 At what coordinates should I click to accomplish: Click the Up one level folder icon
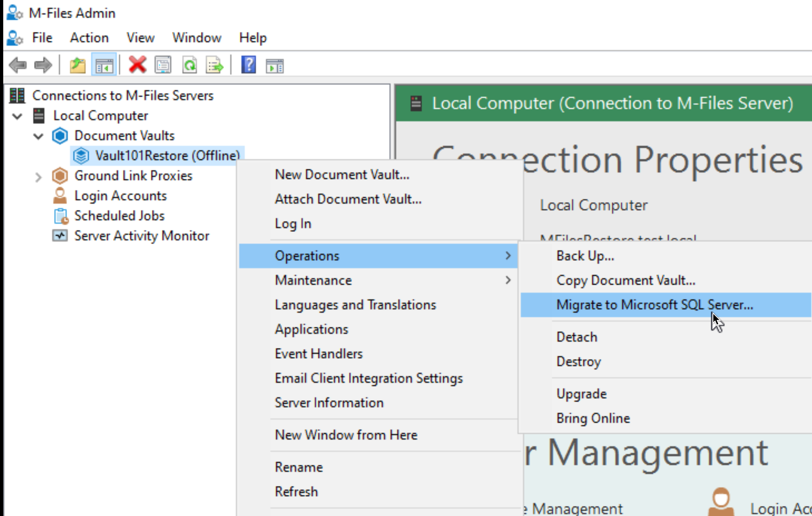point(77,66)
